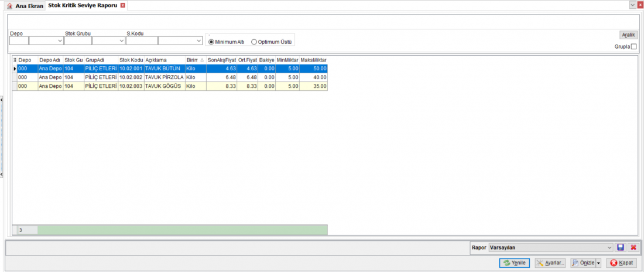Close the Stok Kritik Seviye Raporu tab
This screenshot has height=272, width=644.
[122, 6]
